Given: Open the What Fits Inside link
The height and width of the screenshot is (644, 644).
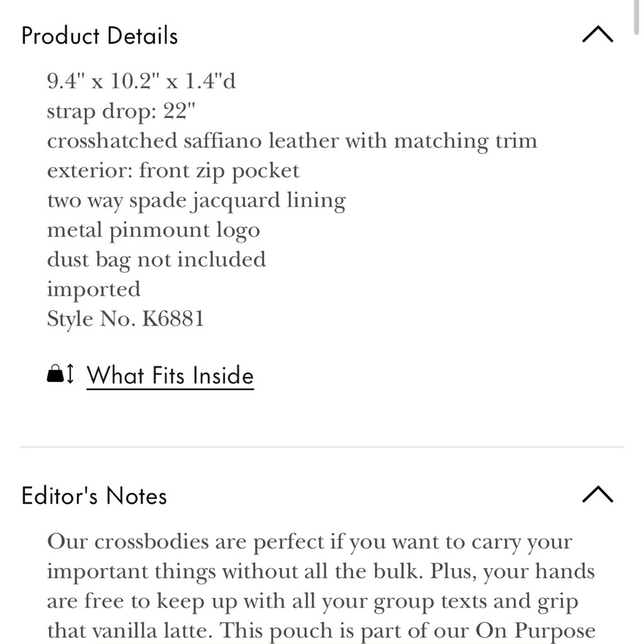Looking at the screenshot, I should 170,375.
